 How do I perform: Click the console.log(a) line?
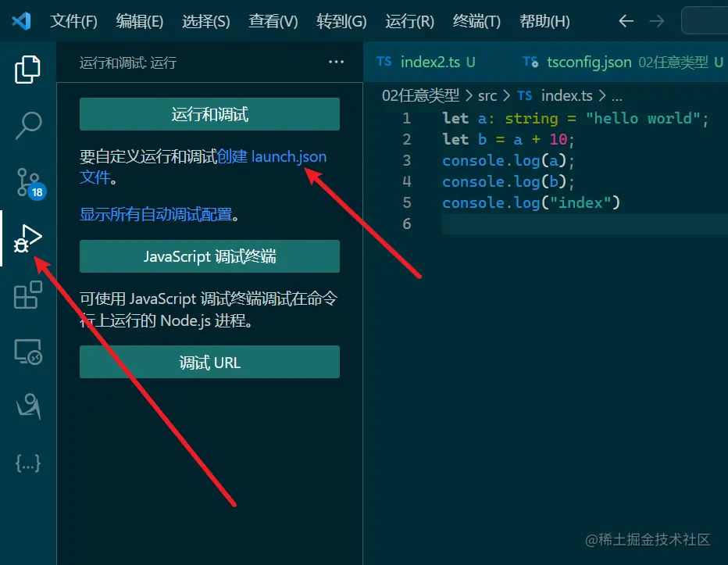click(x=508, y=161)
